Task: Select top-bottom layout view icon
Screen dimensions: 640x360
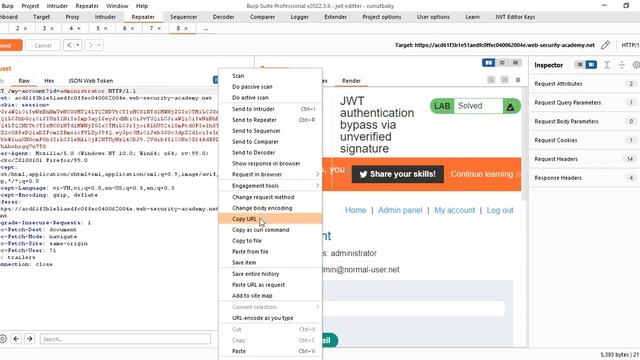Action: tap(502, 62)
